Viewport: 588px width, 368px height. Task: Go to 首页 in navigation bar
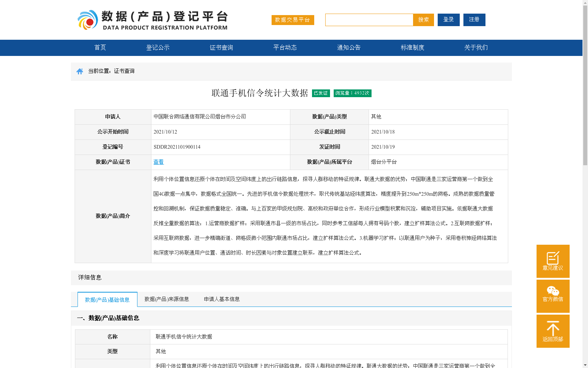pyautogui.click(x=100, y=47)
